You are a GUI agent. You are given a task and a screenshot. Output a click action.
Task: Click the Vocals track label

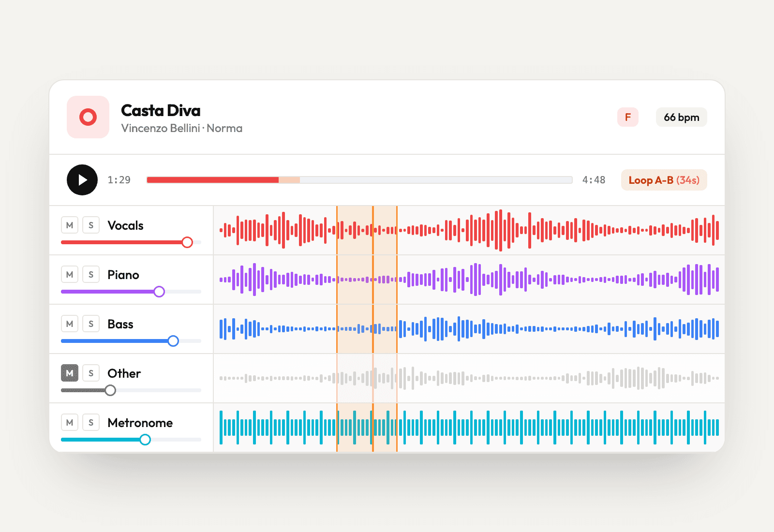125,225
